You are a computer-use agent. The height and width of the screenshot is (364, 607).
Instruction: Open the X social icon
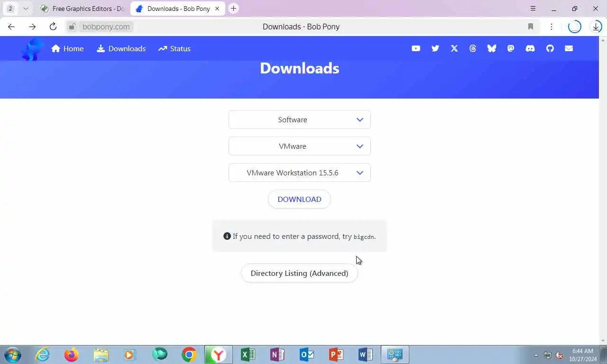click(454, 48)
